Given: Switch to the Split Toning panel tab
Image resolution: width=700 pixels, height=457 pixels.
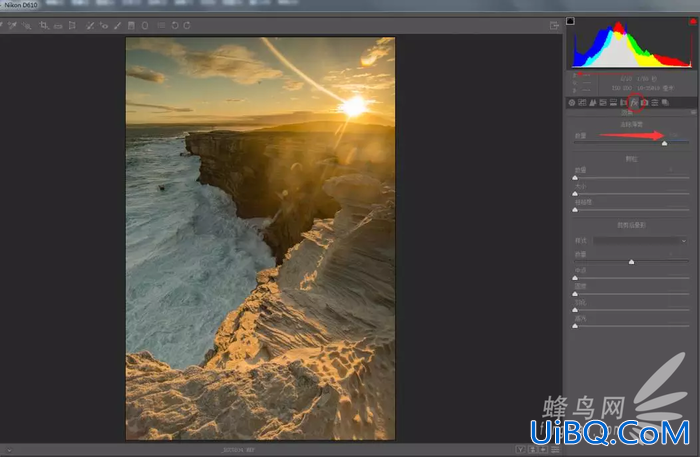Looking at the screenshot, I should tap(613, 103).
